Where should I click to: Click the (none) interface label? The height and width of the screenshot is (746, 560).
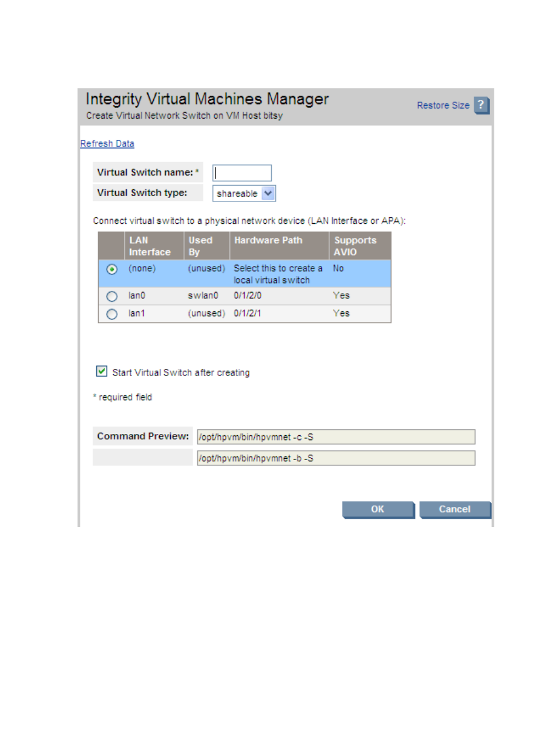(x=142, y=268)
